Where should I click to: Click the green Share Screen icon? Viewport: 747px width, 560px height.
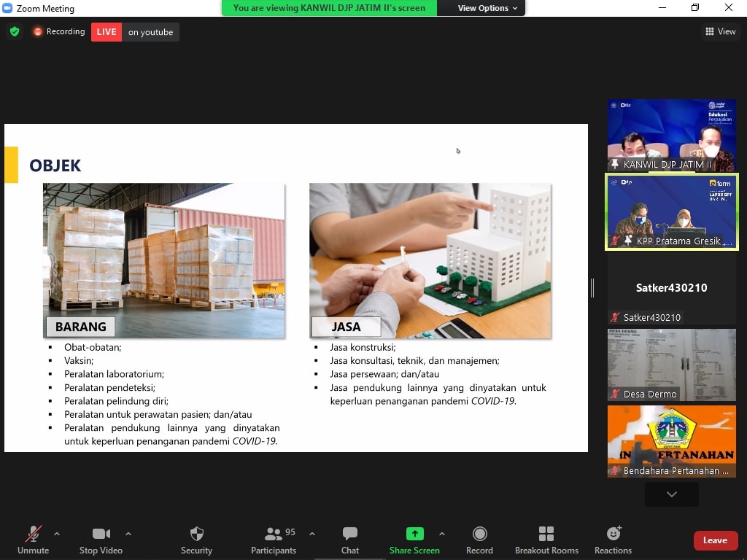click(x=414, y=534)
